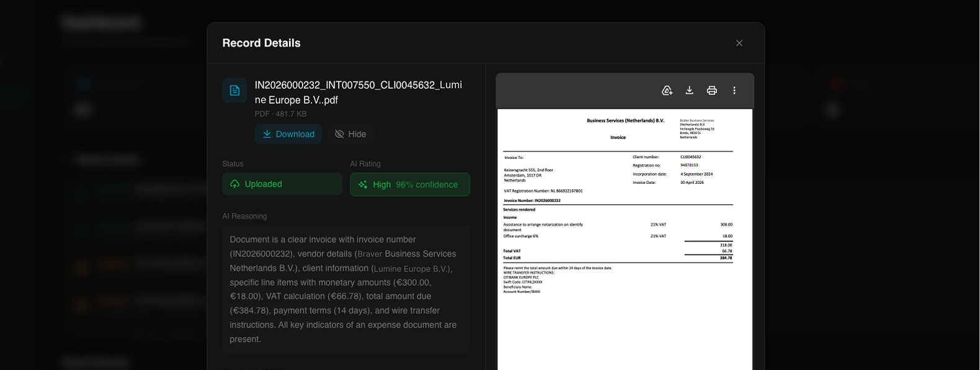Viewport: 980px width, 370px height.
Task: Close the Record Details dialog
Action: (739, 43)
